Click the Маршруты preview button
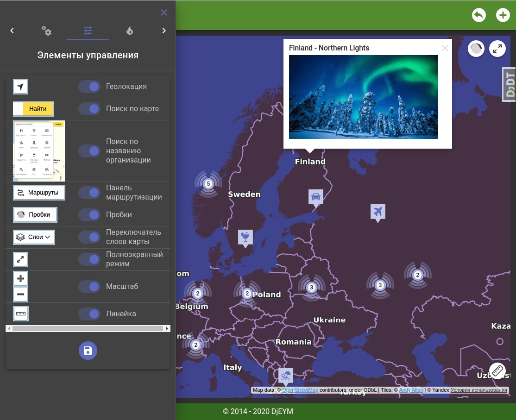The width and height of the screenshot is (516, 420). click(39, 193)
